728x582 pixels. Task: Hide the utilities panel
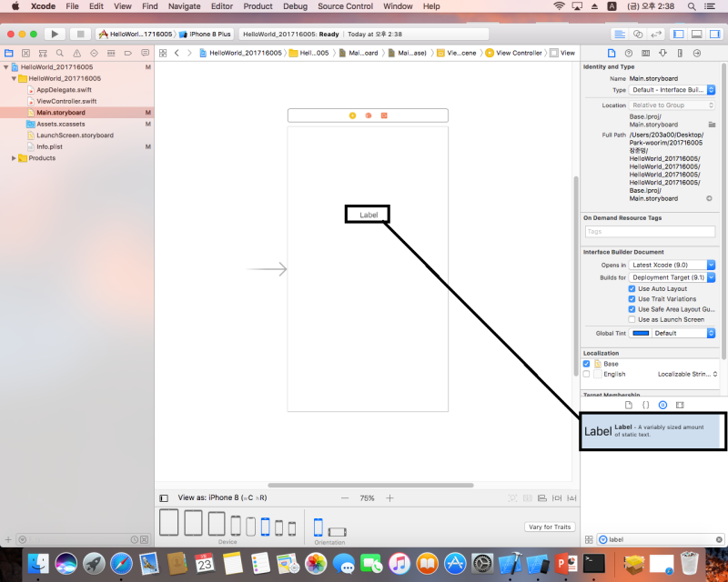point(714,34)
